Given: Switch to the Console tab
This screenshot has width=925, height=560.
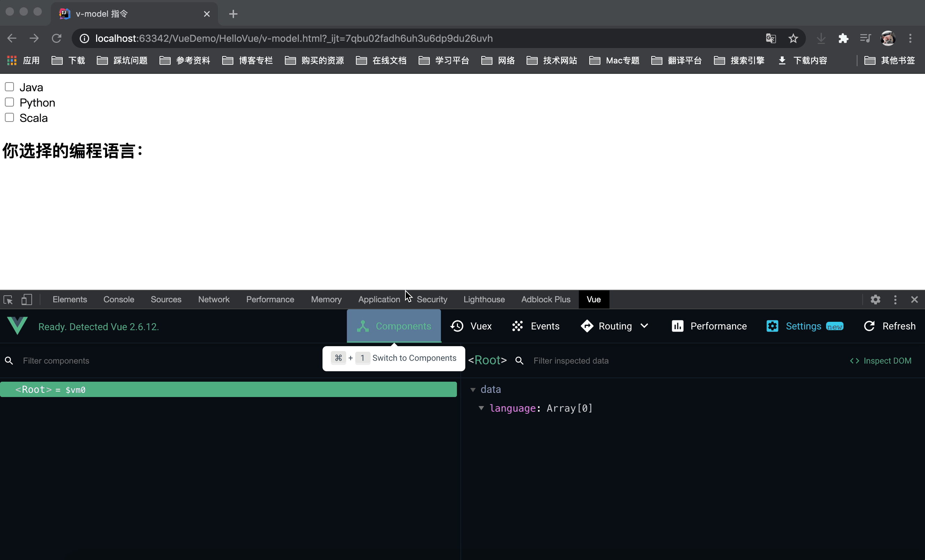Looking at the screenshot, I should (119, 300).
